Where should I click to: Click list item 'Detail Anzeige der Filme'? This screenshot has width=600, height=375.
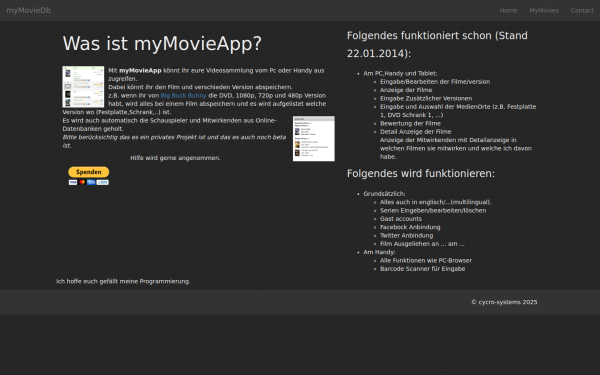tap(416, 132)
